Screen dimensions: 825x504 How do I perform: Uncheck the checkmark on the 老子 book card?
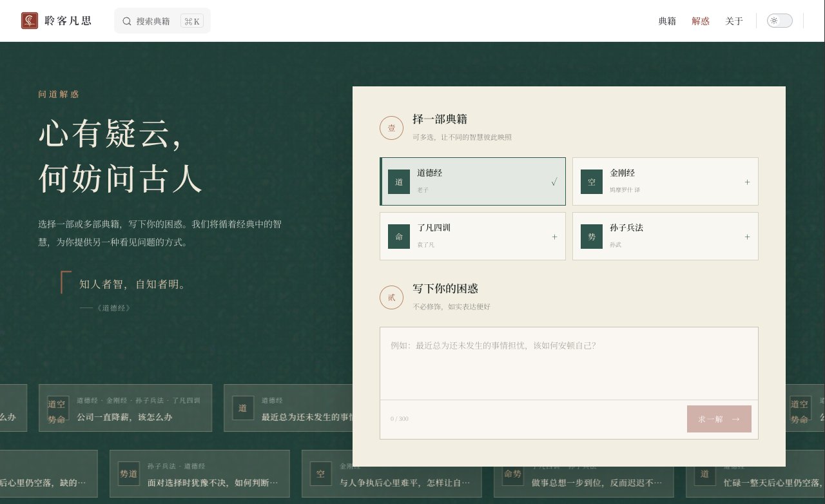[x=554, y=182]
